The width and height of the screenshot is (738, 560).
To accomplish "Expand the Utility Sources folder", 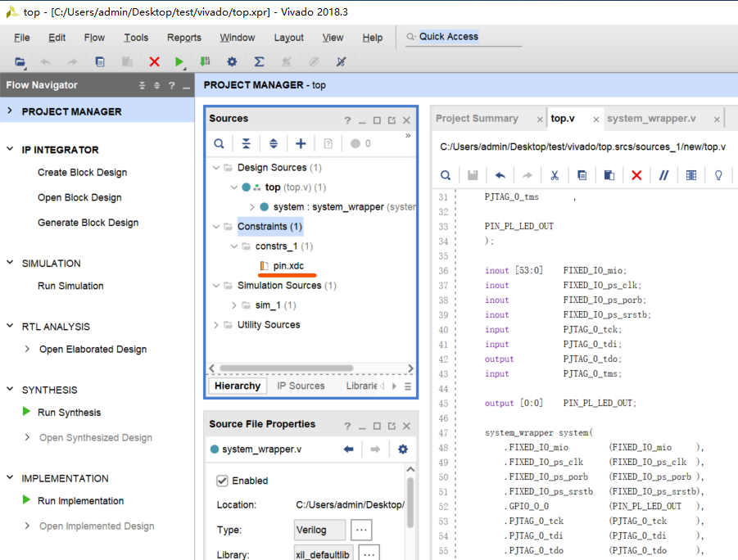I will pyautogui.click(x=216, y=325).
